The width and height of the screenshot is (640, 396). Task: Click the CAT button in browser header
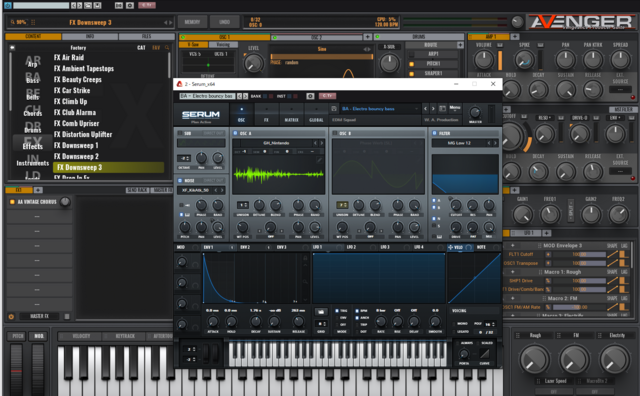(x=141, y=48)
